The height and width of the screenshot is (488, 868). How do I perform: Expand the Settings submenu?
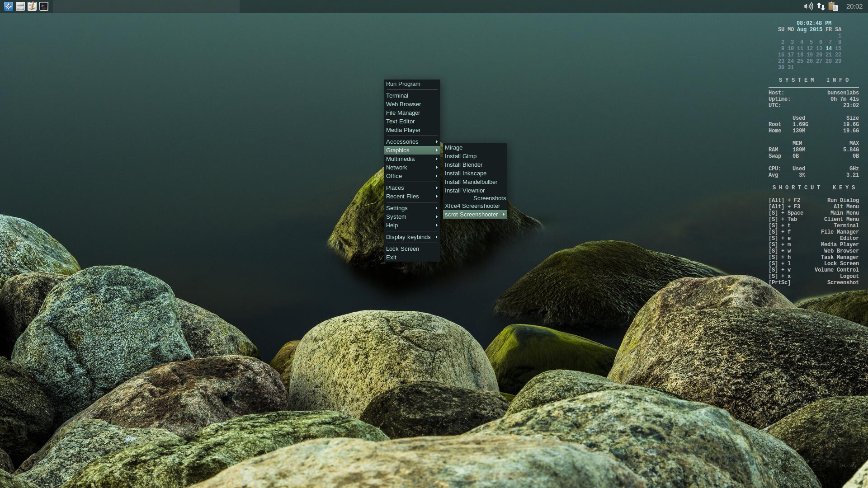coord(412,208)
